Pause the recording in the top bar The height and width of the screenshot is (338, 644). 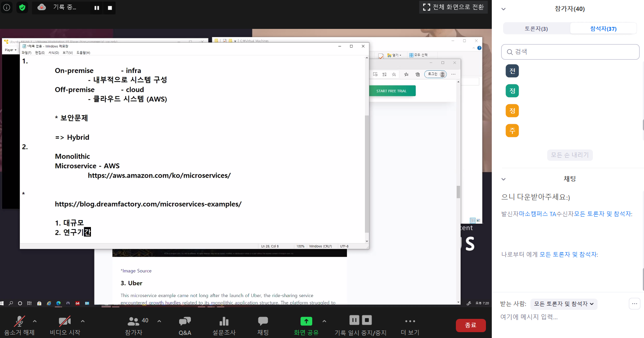coord(97,8)
